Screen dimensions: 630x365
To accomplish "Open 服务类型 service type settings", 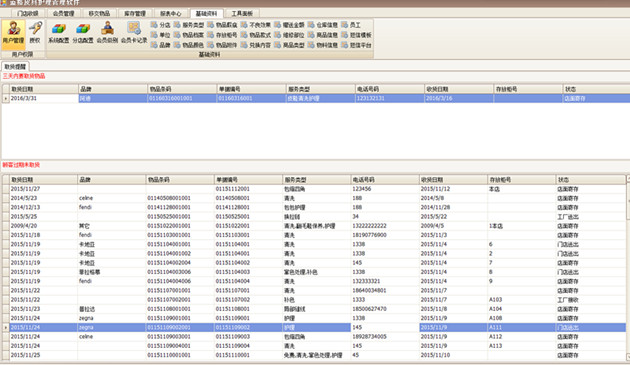I will point(189,25).
